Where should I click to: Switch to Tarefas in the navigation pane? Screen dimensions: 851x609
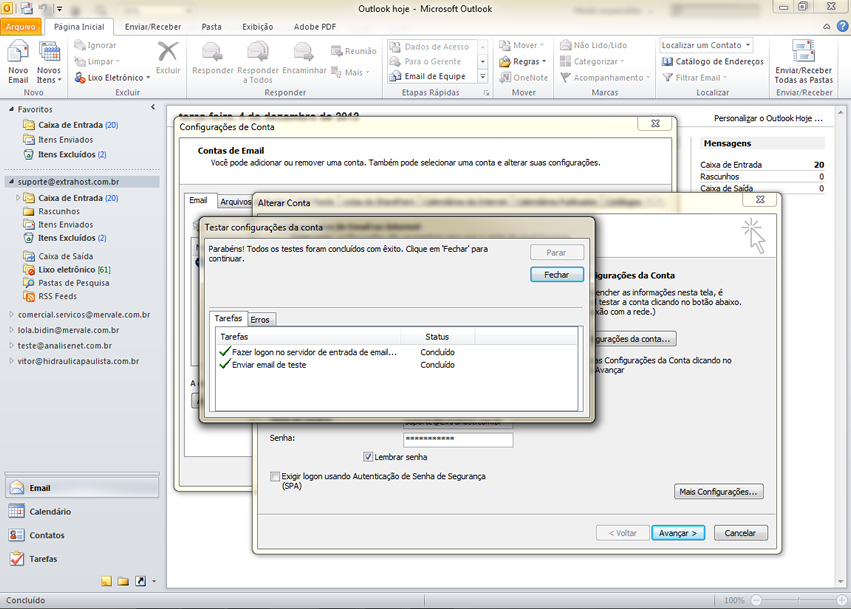click(82, 559)
